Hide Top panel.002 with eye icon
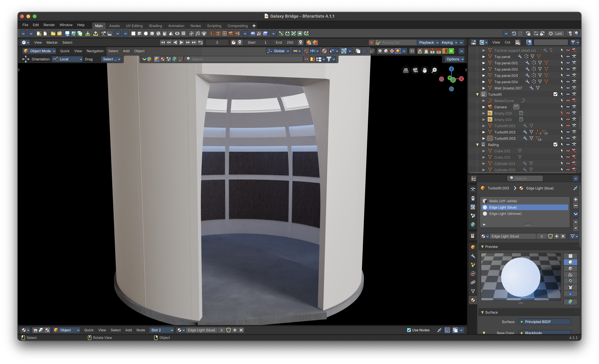 [568, 69]
